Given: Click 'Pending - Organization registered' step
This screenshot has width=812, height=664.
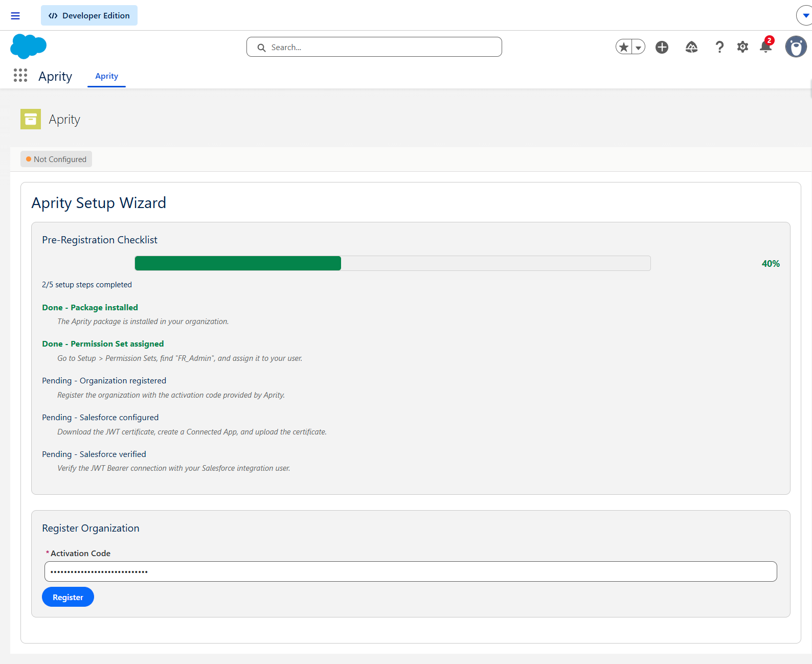Looking at the screenshot, I should 104,381.
